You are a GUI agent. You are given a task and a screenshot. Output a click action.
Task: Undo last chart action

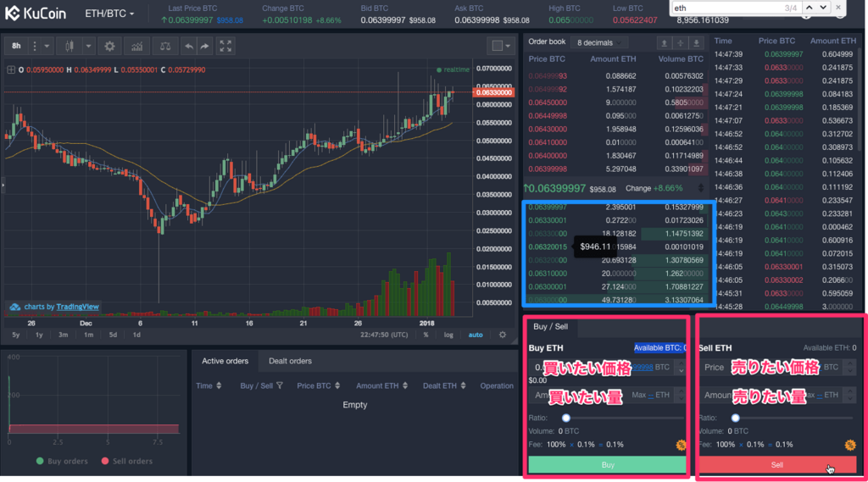pyautogui.click(x=188, y=46)
